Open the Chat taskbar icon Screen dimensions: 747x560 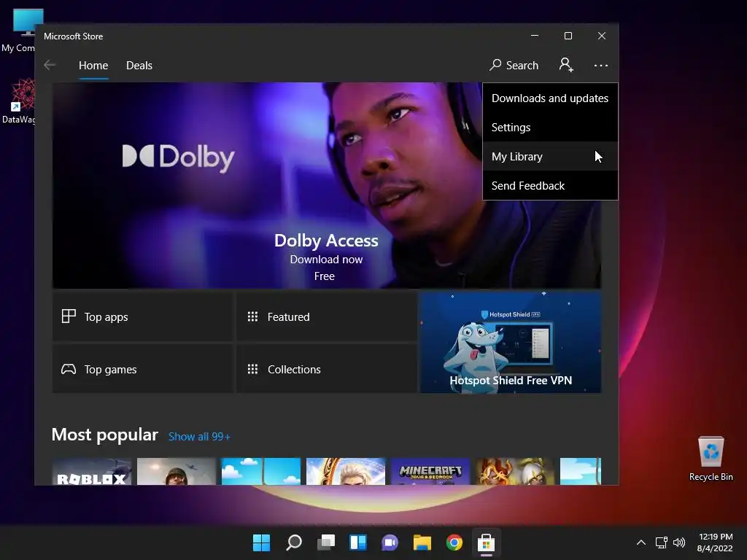[x=390, y=542]
